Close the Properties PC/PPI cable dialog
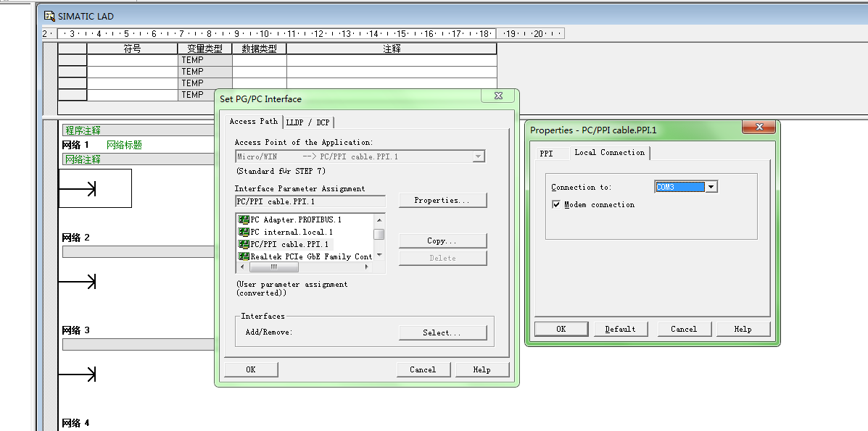Screen dimensions: 868x431 759,127
